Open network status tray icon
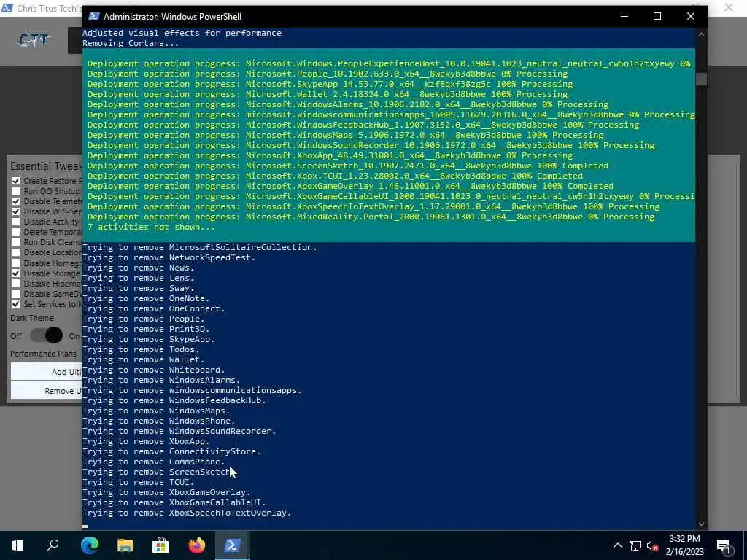 pyautogui.click(x=635, y=545)
